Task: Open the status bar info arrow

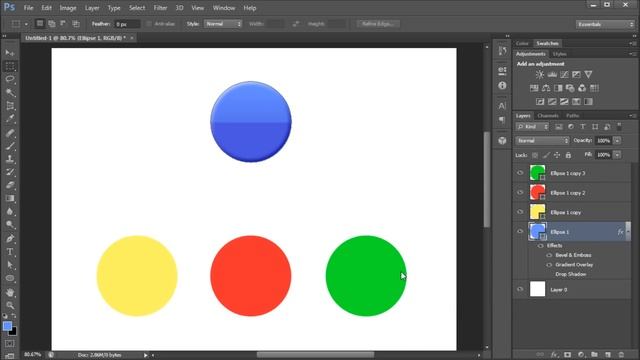Action: [x=145, y=355]
